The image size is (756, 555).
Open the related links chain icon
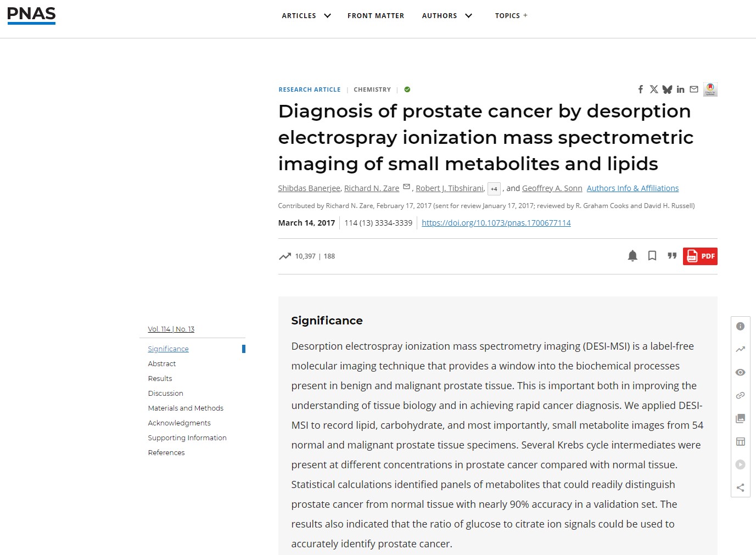(740, 395)
